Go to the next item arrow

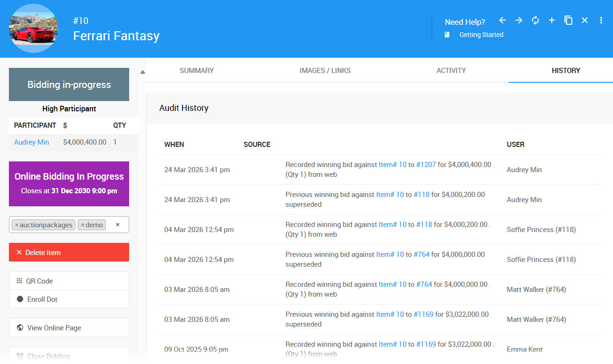(x=519, y=21)
